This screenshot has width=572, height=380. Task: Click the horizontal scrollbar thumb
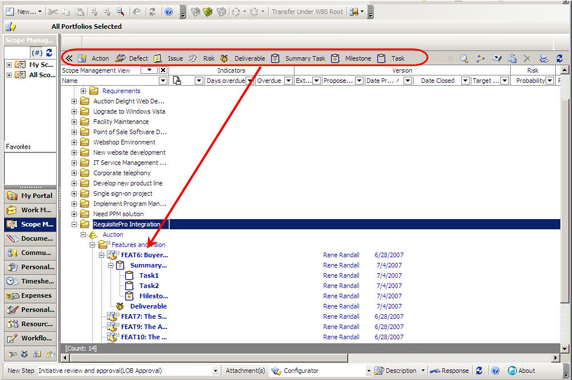click(x=208, y=358)
